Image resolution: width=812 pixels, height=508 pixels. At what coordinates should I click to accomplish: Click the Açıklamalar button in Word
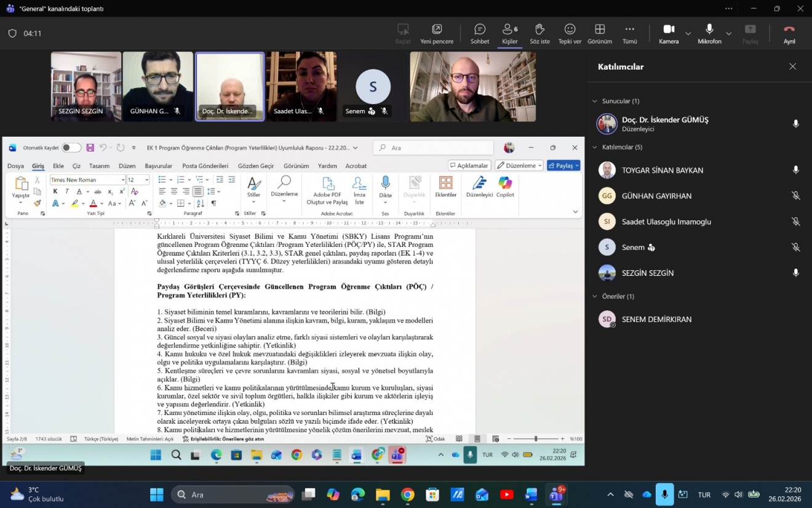pyautogui.click(x=469, y=166)
